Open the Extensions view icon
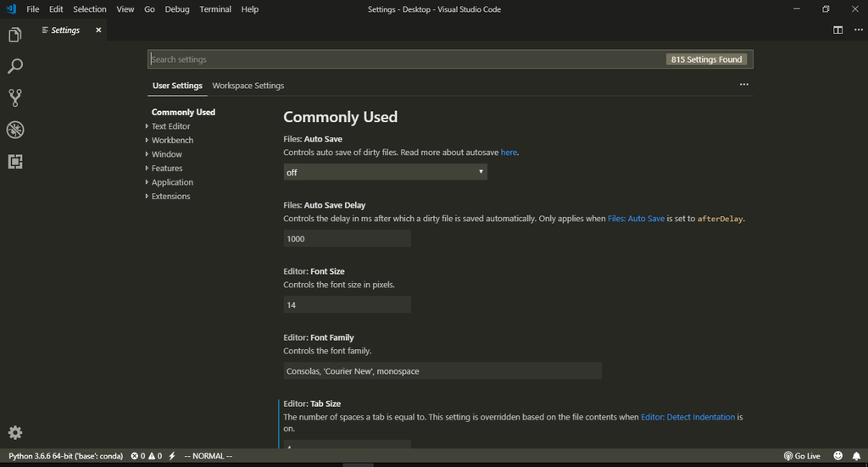The width and height of the screenshot is (868, 467). (14, 161)
